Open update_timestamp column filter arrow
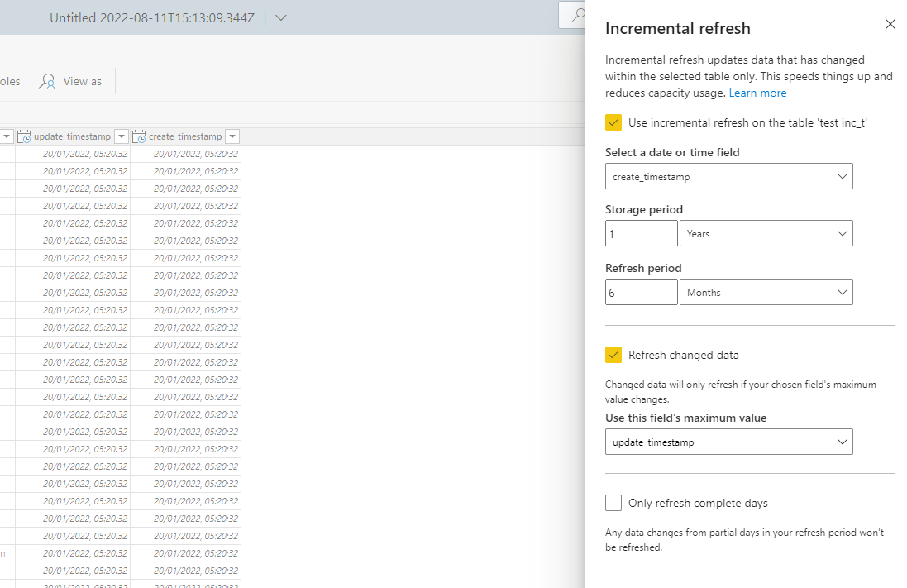The height and width of the screenshot is (588, 907). click(x=122, y=136)
